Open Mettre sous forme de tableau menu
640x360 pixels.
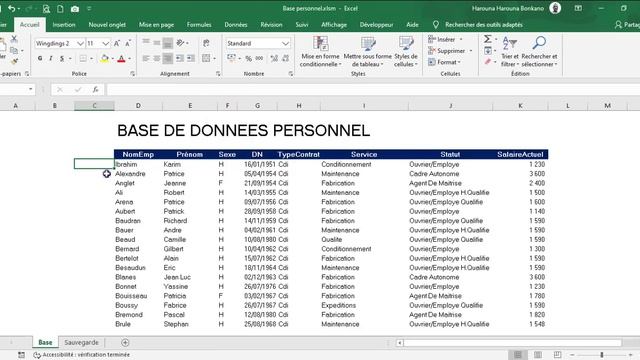coord(368,51)
